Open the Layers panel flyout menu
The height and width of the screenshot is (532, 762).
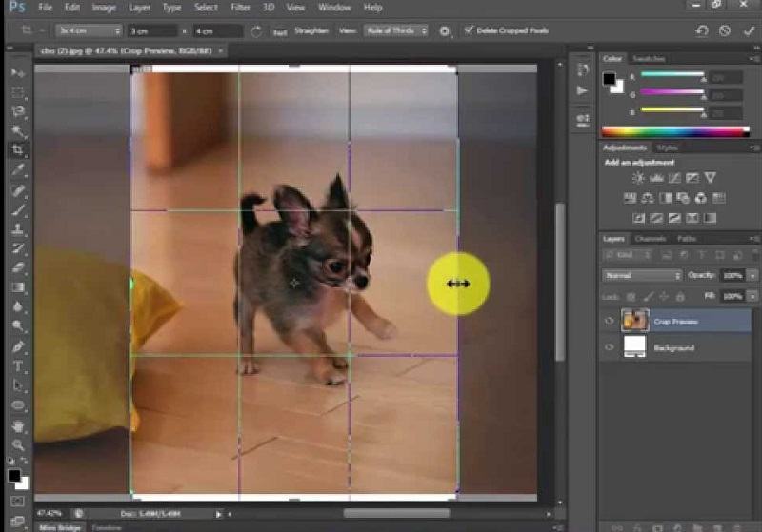(754, 238)
